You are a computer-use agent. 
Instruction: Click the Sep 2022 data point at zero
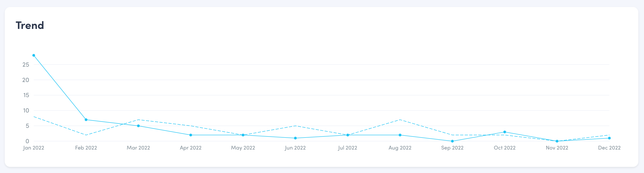[x=452, y=141]
